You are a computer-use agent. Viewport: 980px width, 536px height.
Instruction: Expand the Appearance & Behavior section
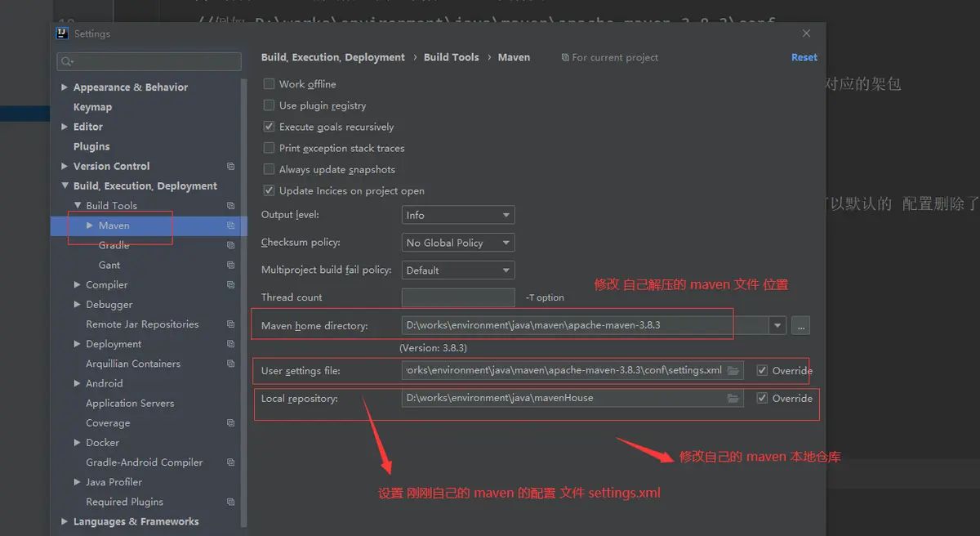click(65, 87)
